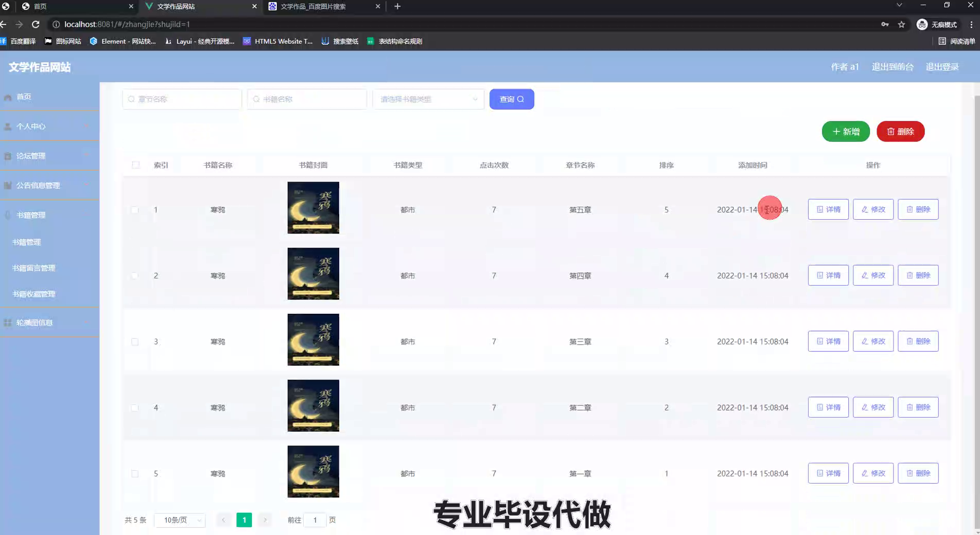Open the 阅读清单 reading list

[x=957, y=41]
